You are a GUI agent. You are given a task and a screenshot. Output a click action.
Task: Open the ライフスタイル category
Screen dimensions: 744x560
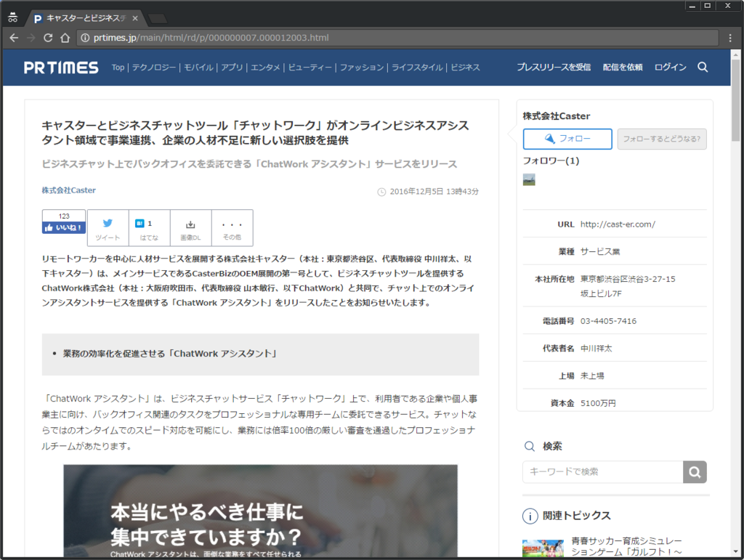[417, 68]
